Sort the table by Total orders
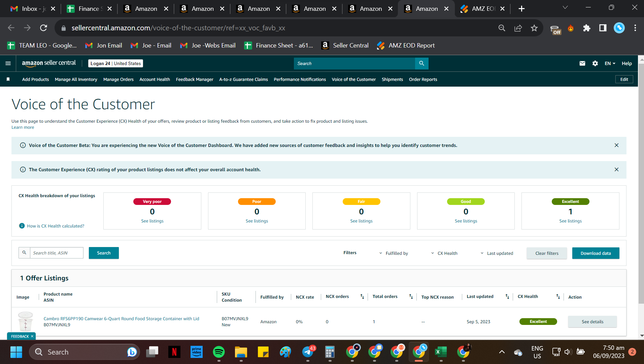 tap(411, 297)
